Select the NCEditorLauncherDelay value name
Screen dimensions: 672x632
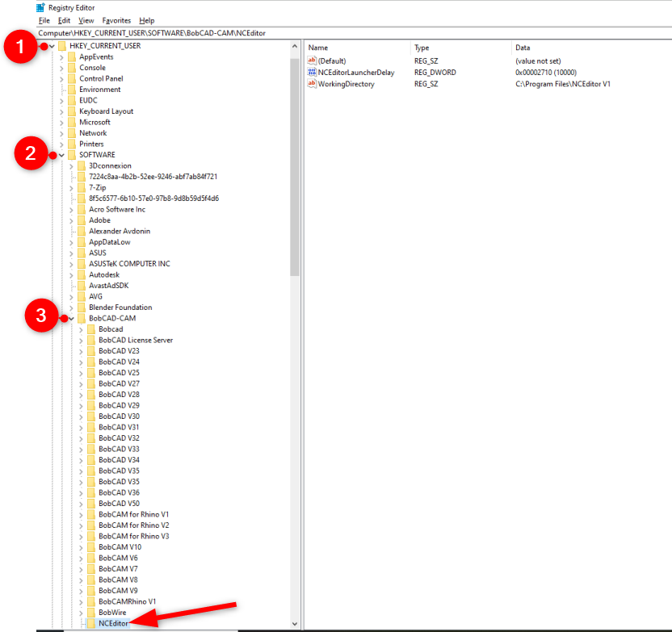(x=356, y=73)
